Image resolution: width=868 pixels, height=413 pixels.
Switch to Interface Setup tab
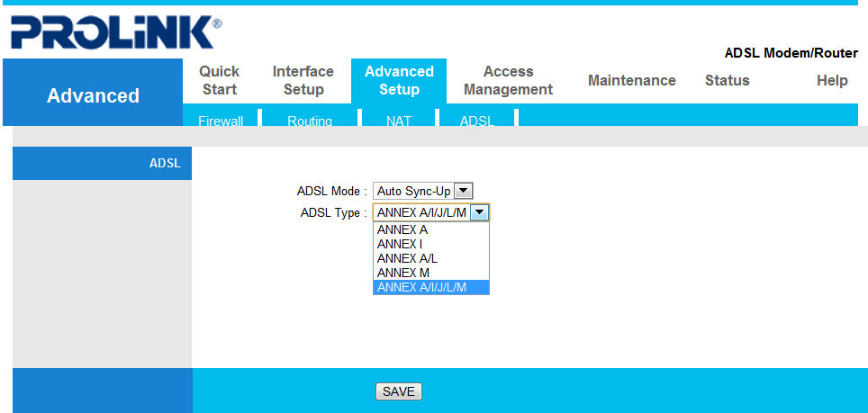coord(303,80)
